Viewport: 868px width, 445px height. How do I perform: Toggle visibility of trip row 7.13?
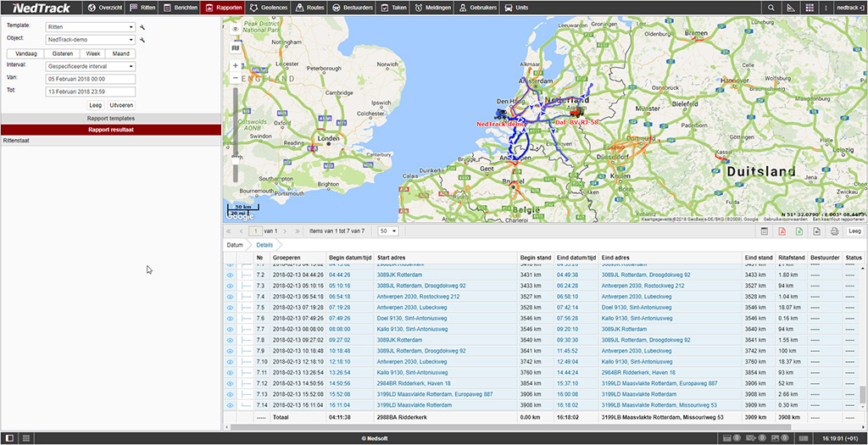231,394
